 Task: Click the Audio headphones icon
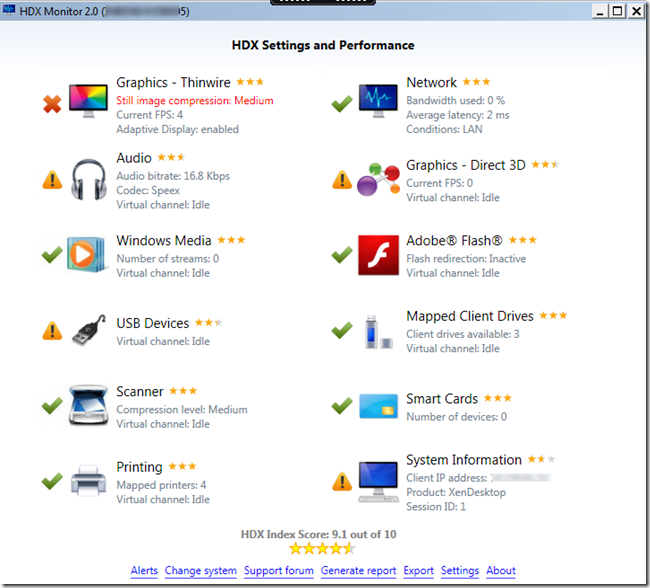(x=89, y=180)
